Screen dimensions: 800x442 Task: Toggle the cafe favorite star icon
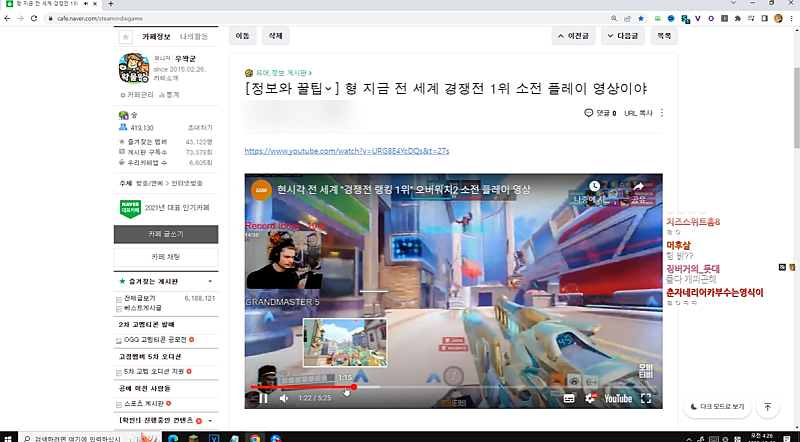pos(125,36)
